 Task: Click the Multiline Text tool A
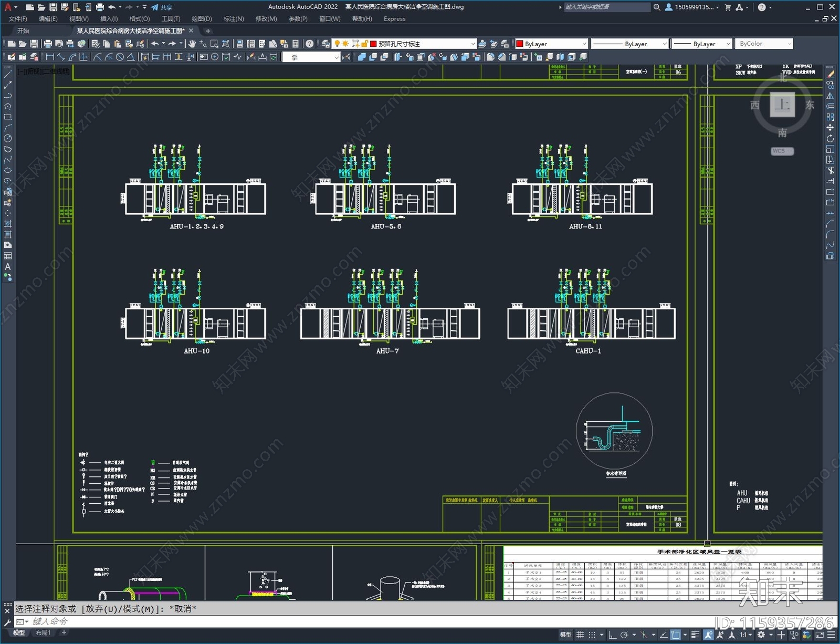click(x=8, y=267)
